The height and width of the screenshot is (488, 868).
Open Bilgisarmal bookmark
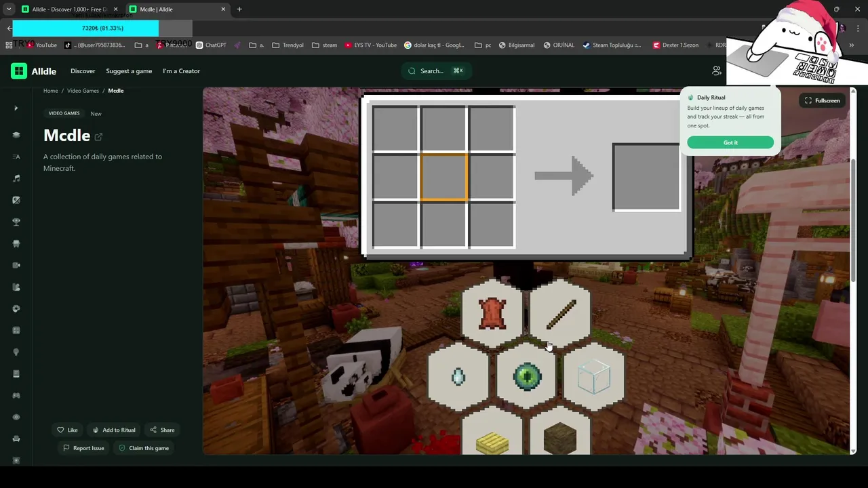516,45
